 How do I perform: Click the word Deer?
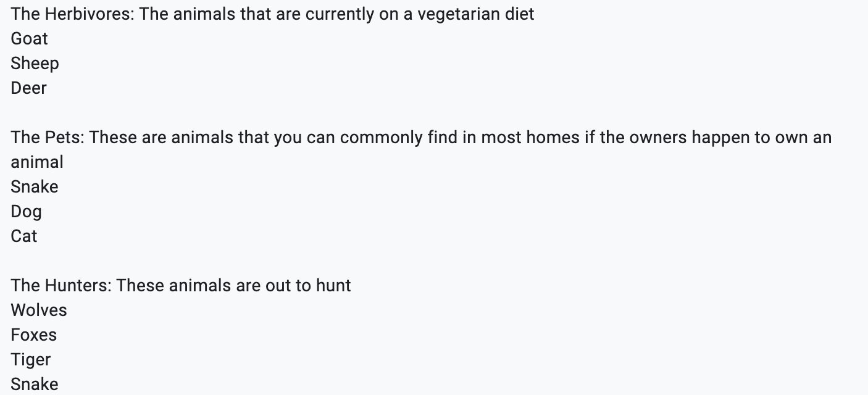28,88
